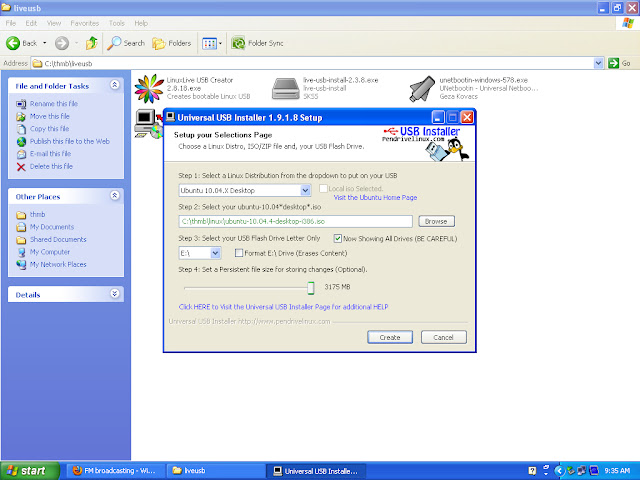Screen dimensions: 640x480
Task: Collapse the Other Places panel
Action: coord(115,196)
